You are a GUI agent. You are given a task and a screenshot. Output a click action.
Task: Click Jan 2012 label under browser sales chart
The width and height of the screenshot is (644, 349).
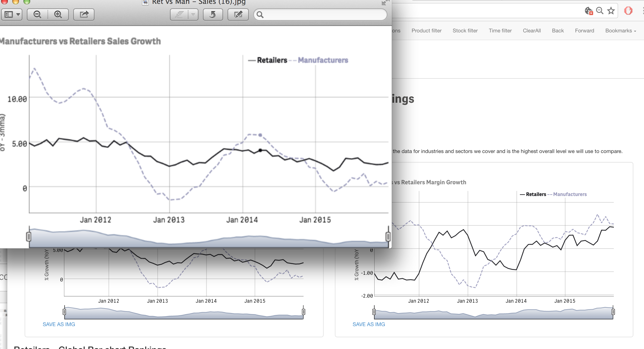[x=108, y=301]
